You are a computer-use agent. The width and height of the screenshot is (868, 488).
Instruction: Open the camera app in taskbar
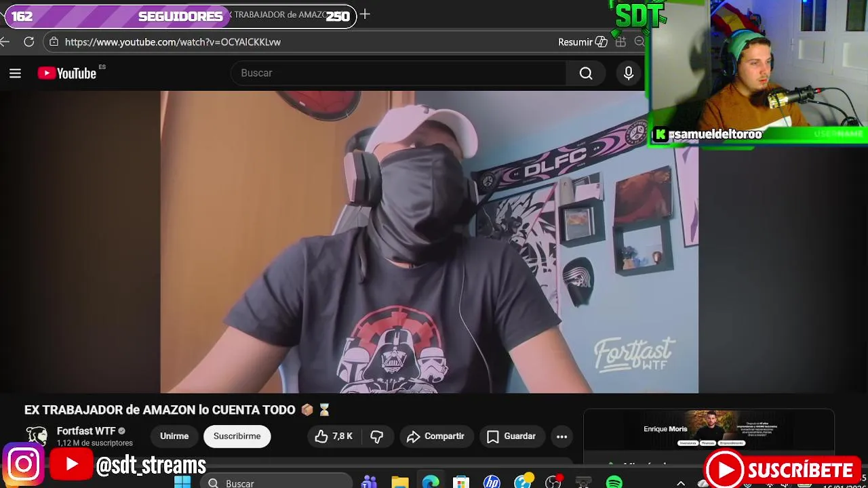[x=583, y=483]
